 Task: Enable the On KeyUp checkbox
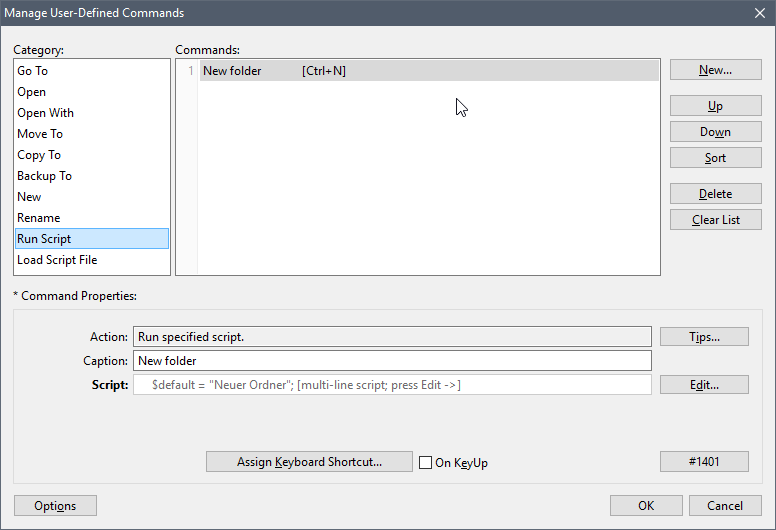[426, 463]
